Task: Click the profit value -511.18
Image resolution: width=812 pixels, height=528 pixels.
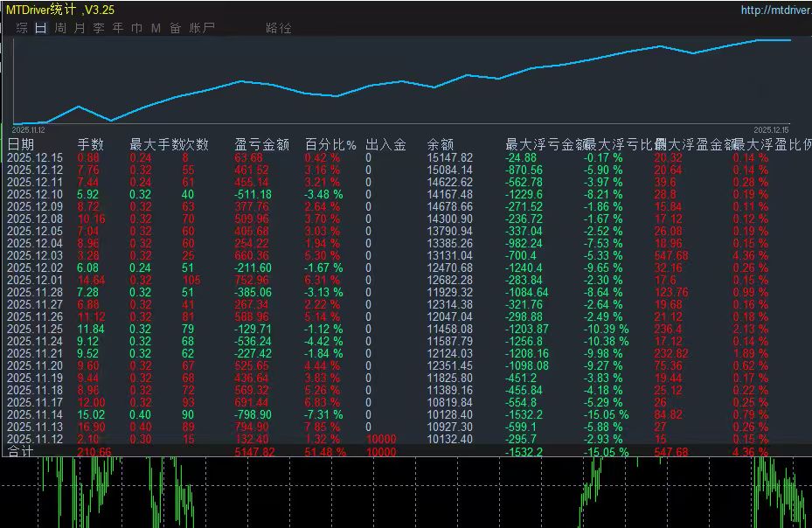Action: 253,194
